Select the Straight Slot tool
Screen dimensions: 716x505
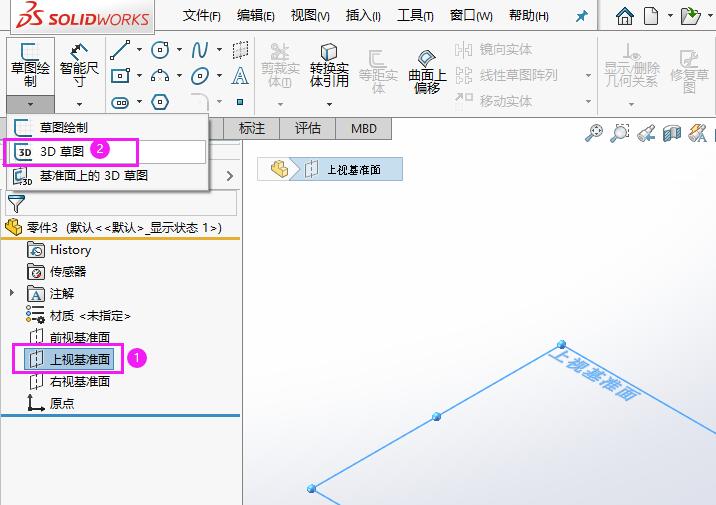pos(120,102)
